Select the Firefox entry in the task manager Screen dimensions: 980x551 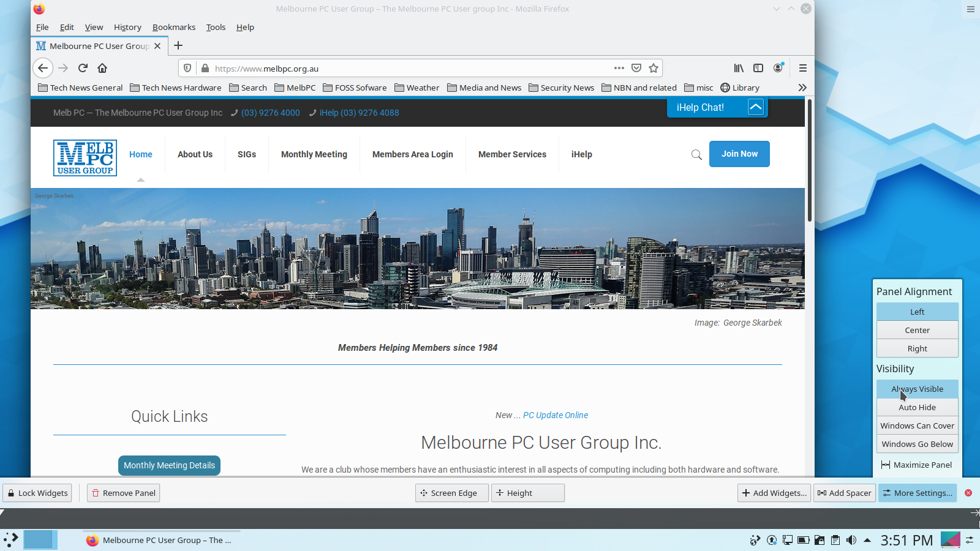tap(161, 540)
